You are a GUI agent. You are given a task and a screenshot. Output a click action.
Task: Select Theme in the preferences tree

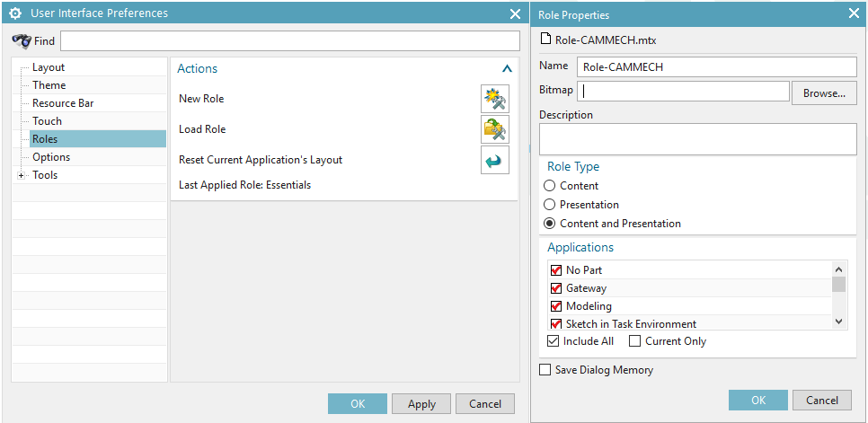click(49, 85)
